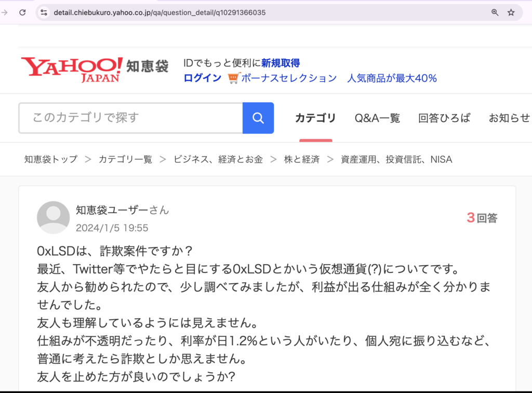Click the blue search magnifier button
The image size is (532, 393).
[x=258, y=118]
